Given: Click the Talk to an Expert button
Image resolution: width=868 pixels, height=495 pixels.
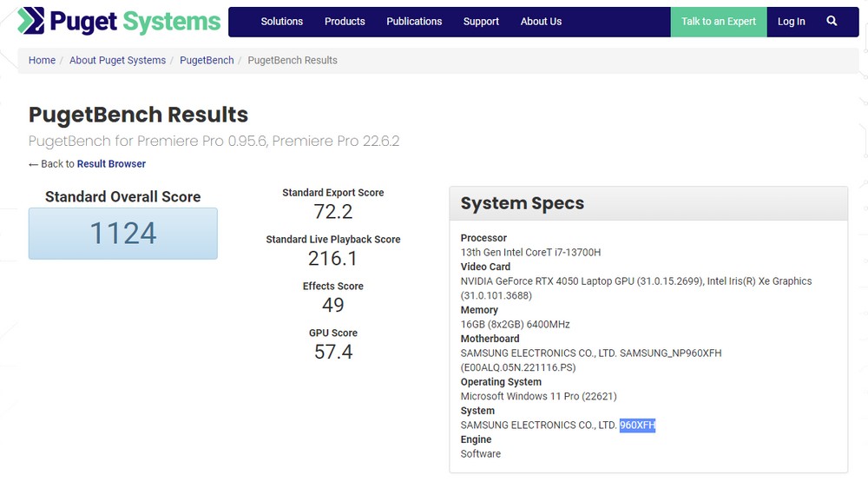Looking at the screenshot, I should 719,22.
